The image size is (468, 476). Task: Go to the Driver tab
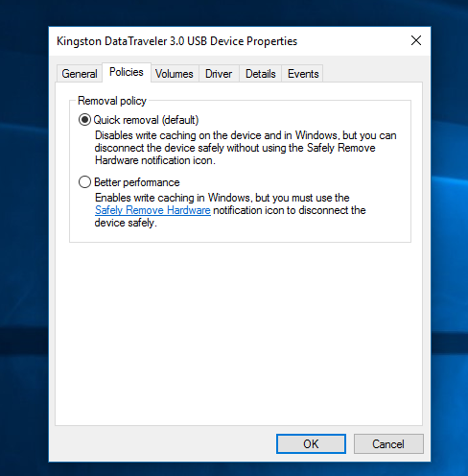[219, 74]
